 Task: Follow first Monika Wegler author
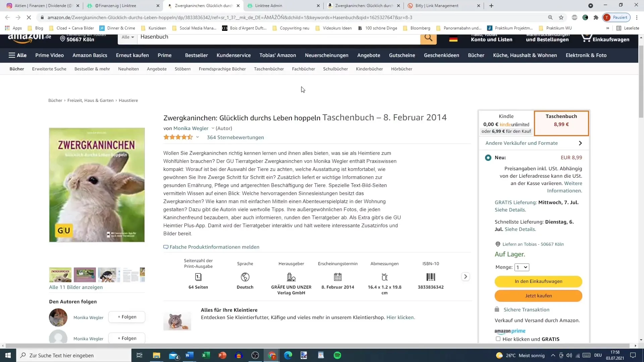tap(127, 317)
